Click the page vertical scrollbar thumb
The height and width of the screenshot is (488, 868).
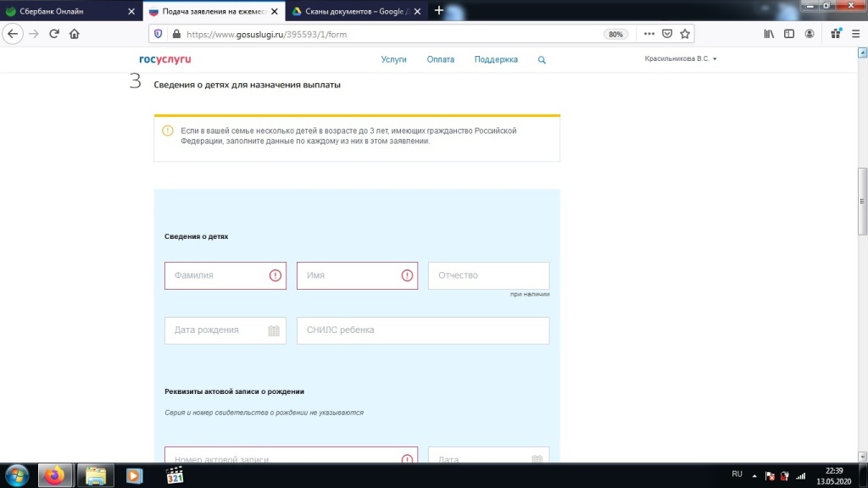[862, 201]
